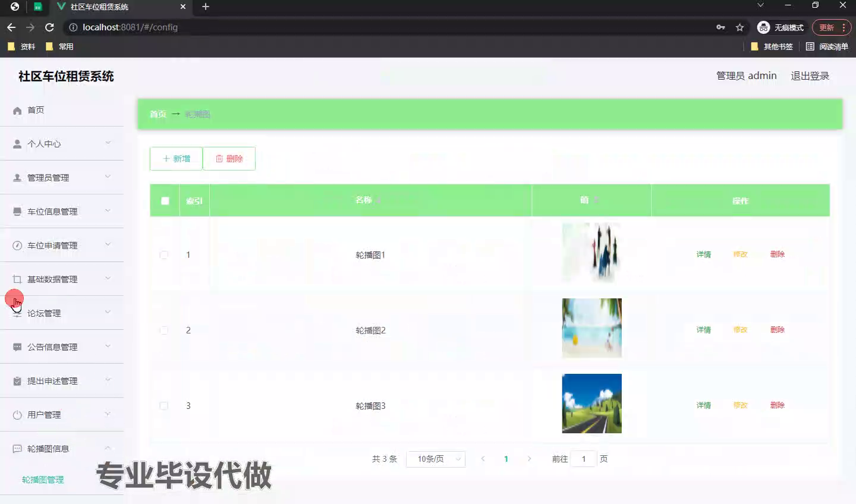The image size is (856, 504).
Task: Expand the 管理员管理 chevron
Action: pyautogui.click(x=108, y=177)
